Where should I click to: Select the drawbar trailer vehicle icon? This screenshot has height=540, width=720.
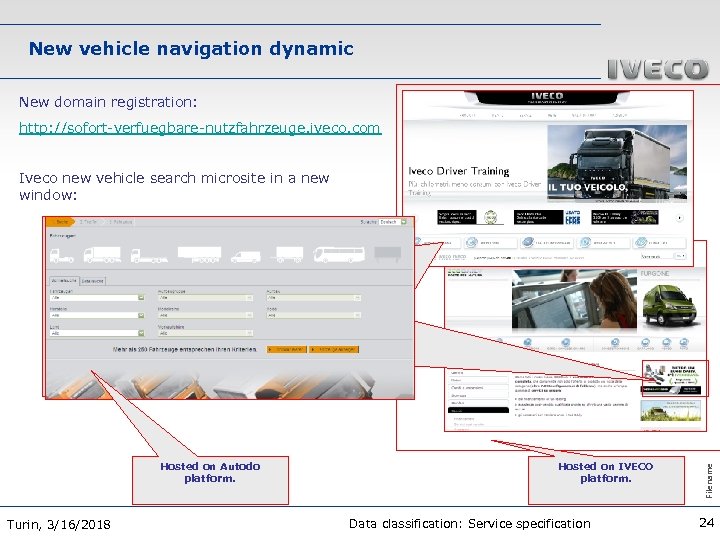coord(287,254)
